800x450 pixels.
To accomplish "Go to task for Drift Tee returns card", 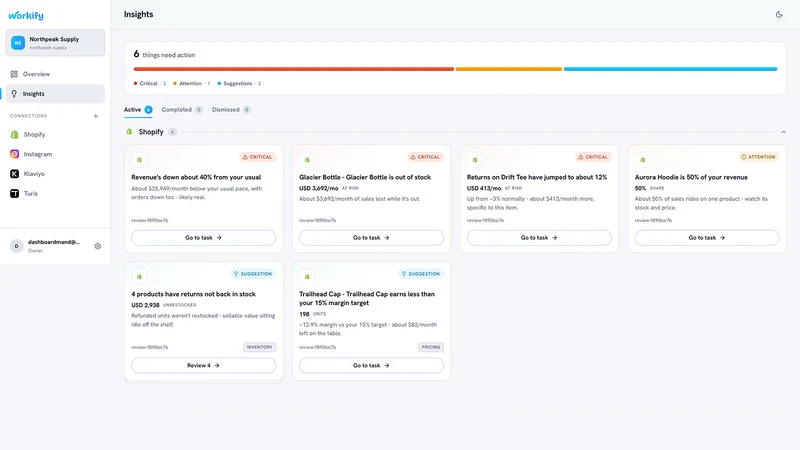I will pyautogui.click(x=539, y=238).
